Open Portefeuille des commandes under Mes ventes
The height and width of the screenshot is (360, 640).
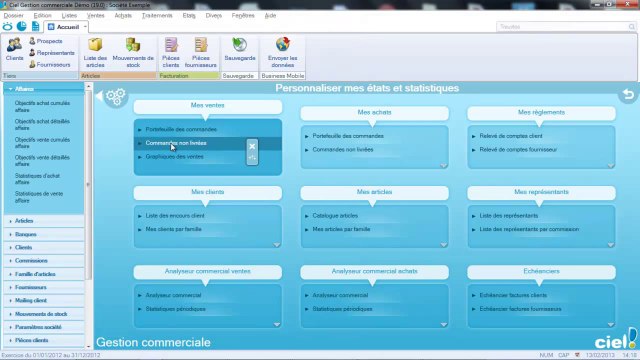coord(181,129)
